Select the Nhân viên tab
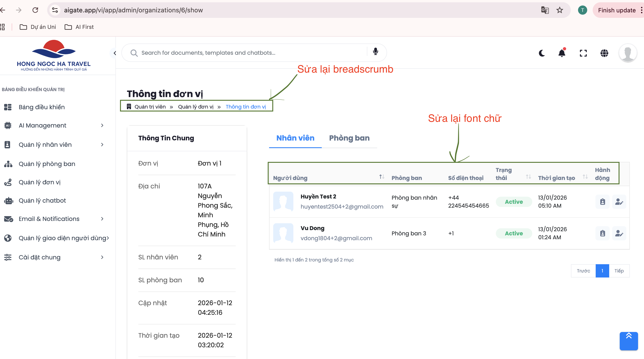Image resolution: width=644 pixels, height=359 pixels. [295, 138]
